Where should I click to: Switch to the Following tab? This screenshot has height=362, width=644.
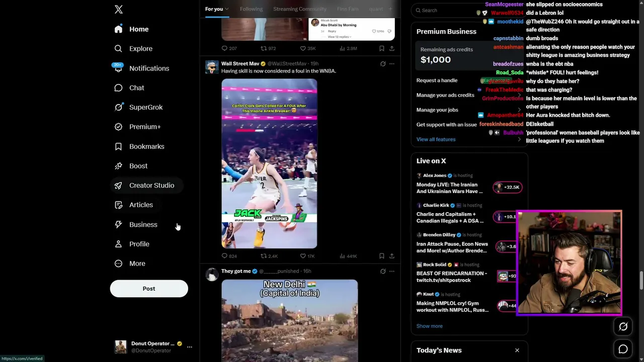click(251, 9)
